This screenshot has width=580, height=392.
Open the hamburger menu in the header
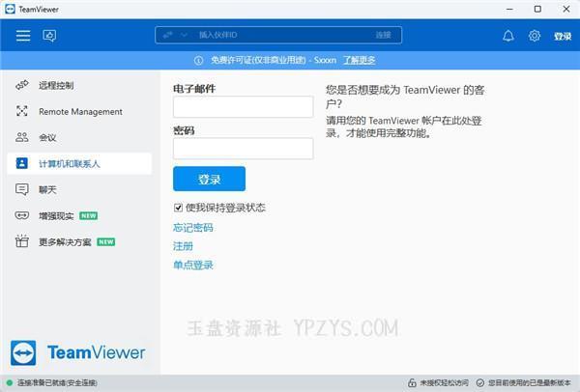point(23,36)
